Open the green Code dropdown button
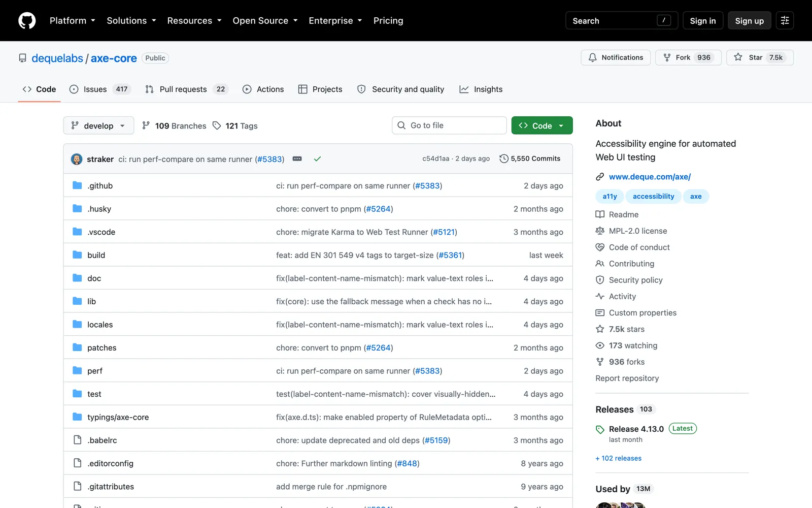This screenshot has height=508, width=812. click(x=542, y=125)
